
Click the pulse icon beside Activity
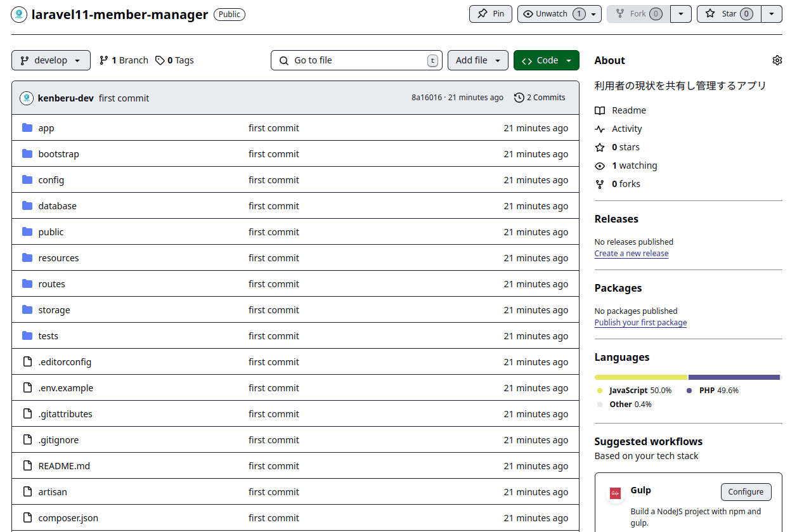[600, 129]
